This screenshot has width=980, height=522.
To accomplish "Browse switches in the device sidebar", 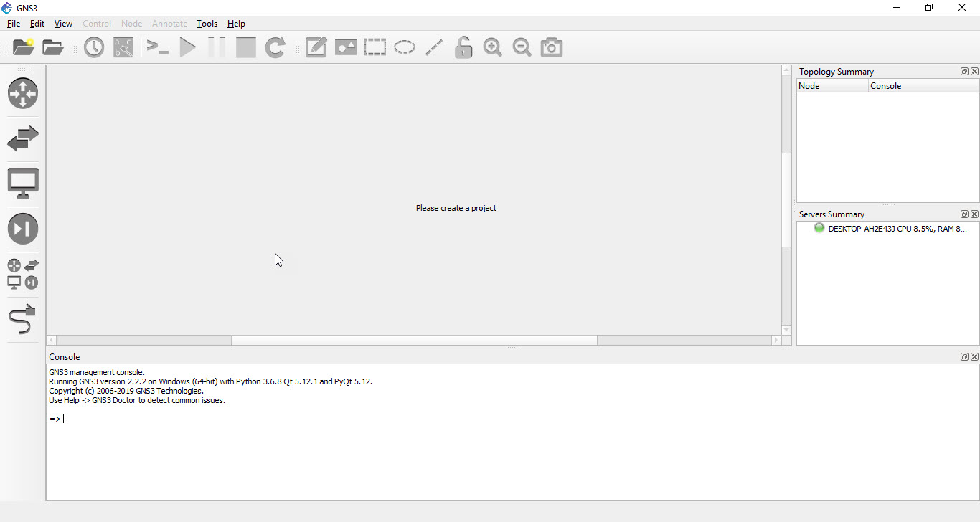I will tap(23, 138).
